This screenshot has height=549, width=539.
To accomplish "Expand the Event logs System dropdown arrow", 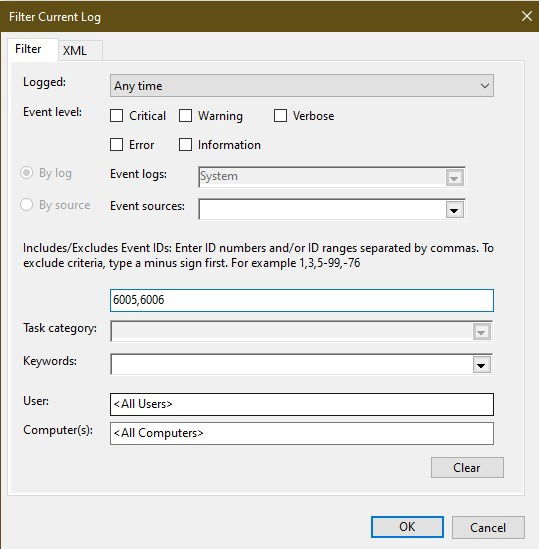I will click(455, 178).
